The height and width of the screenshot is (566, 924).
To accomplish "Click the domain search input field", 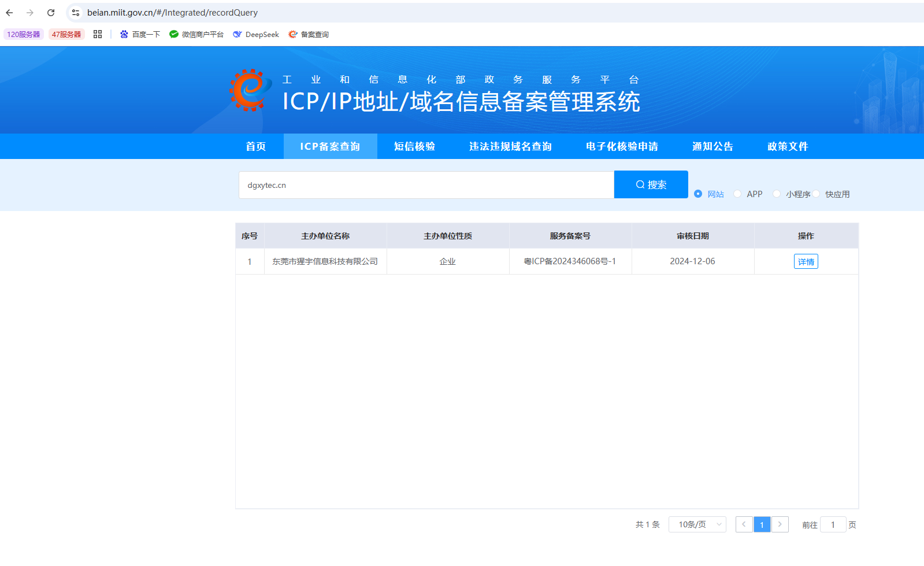I will coord(426,185).
